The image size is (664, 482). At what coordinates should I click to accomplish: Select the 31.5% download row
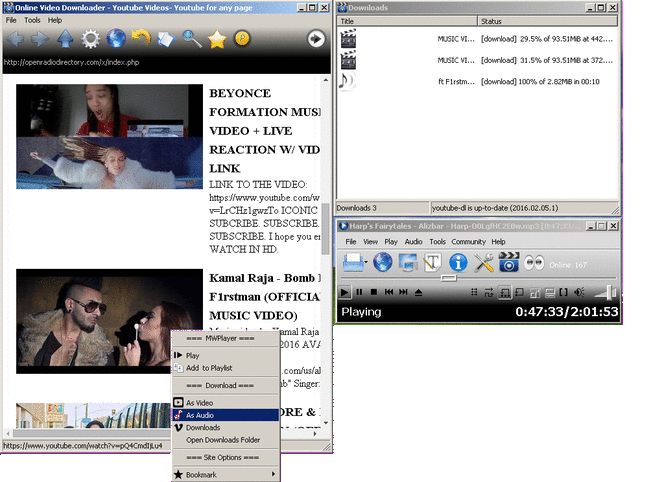click(477, 60)
